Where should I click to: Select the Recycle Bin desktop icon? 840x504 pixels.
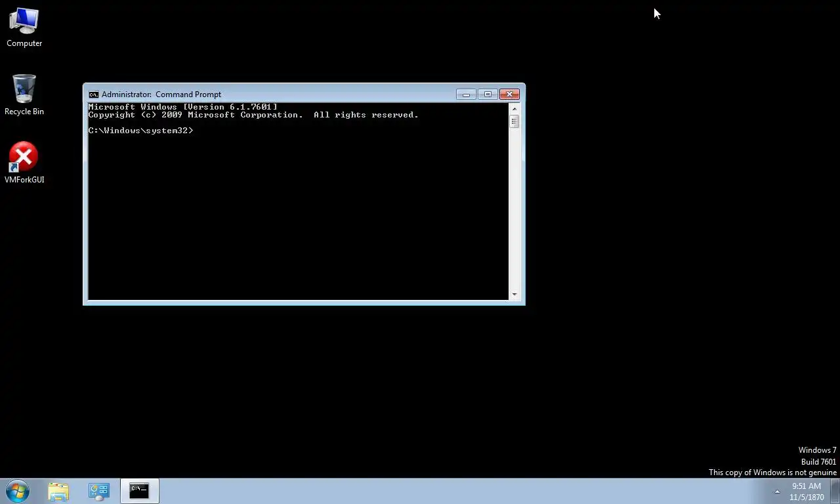(24, 95)
